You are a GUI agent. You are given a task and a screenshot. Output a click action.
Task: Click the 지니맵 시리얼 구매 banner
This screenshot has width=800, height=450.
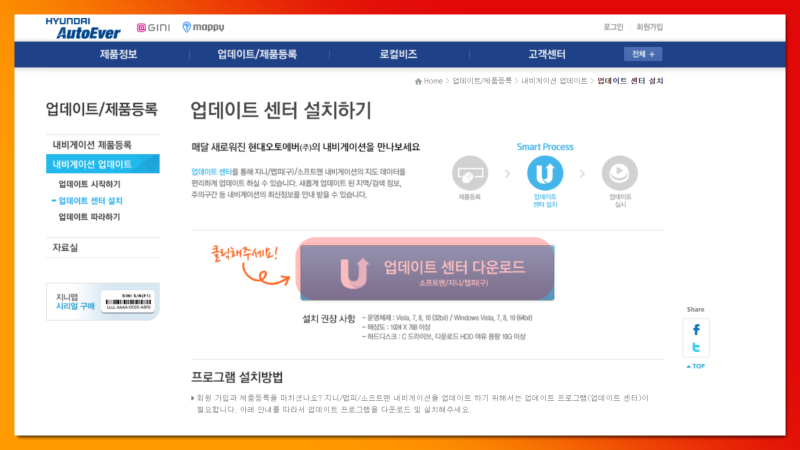point(103,302)
